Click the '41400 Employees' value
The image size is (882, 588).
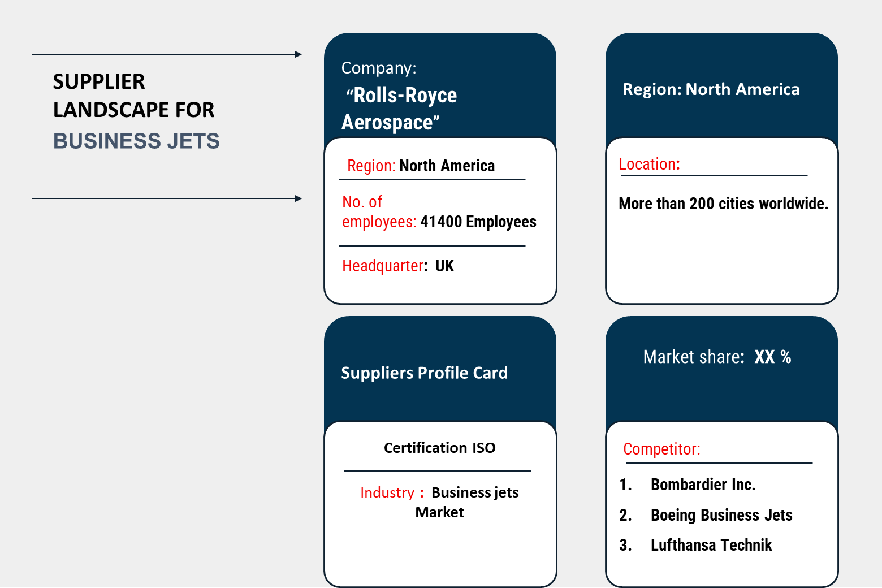point(478,222)
